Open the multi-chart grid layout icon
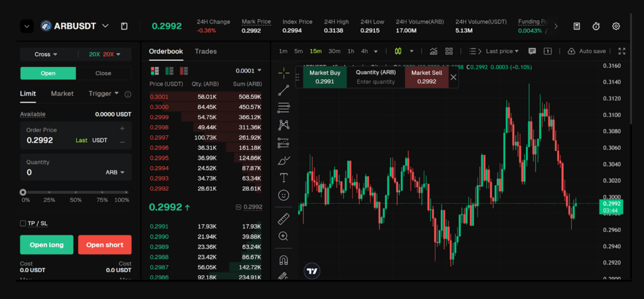 click(449, 51)
